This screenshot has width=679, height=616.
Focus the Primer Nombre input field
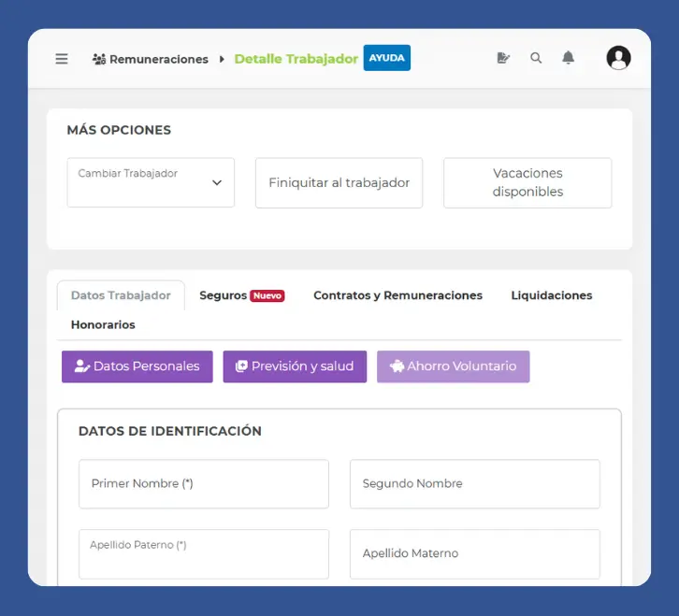[204, 484]
